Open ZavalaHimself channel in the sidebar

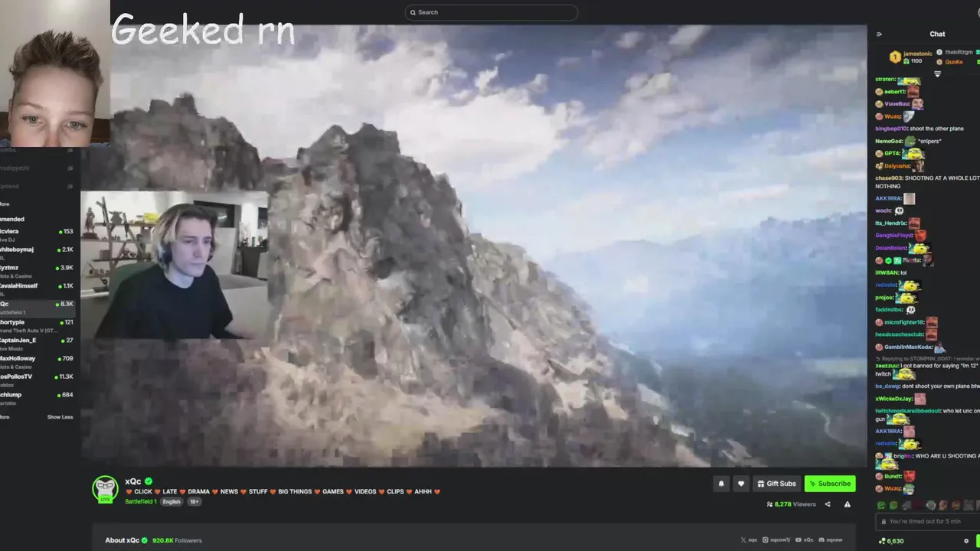37,289
